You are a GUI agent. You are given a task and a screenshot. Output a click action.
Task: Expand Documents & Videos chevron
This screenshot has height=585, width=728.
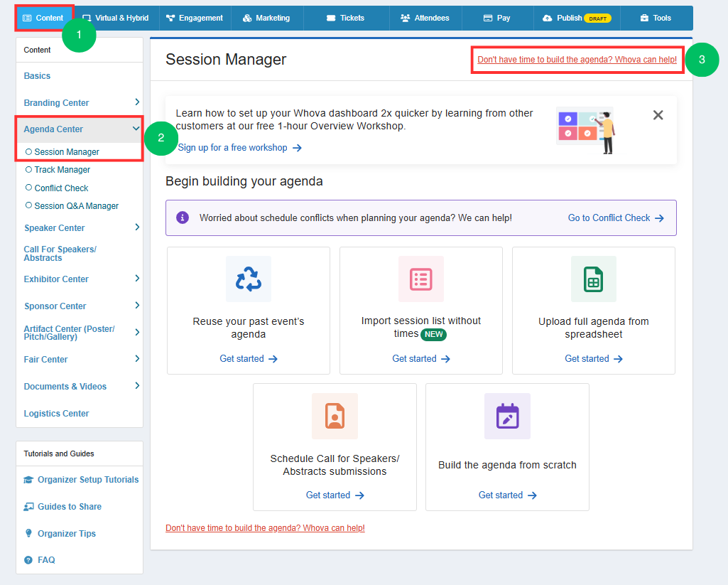137,386
